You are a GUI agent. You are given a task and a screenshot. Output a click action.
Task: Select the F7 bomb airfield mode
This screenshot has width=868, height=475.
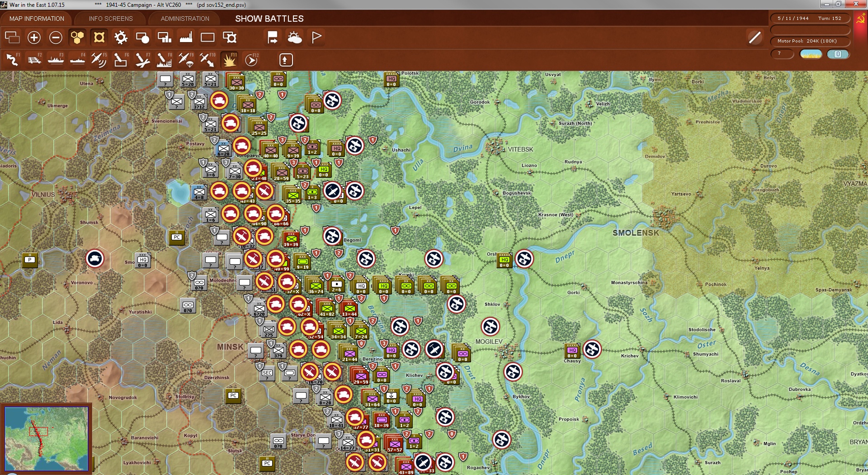click(142, 60)
